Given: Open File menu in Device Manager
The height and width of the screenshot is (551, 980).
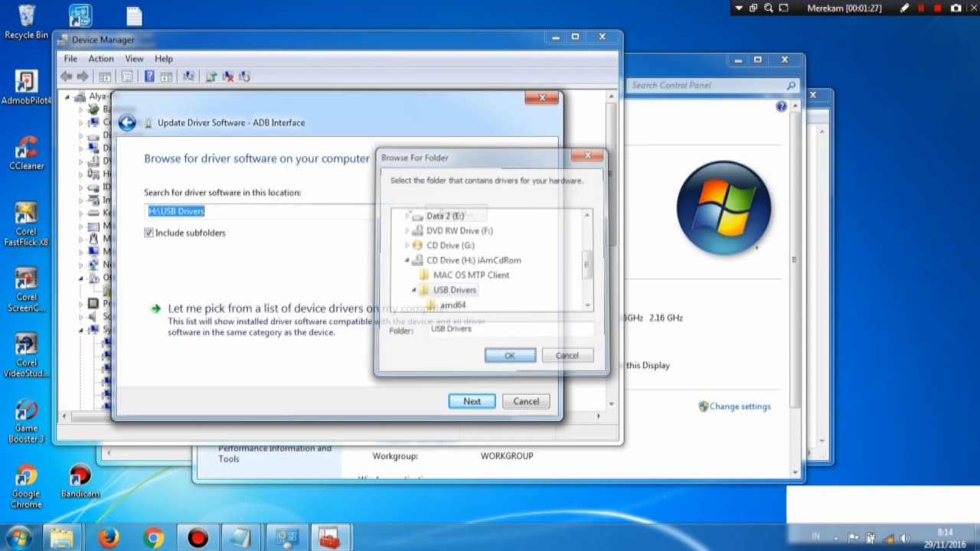Looking at the screenshot, I should [x=70, y=59].
